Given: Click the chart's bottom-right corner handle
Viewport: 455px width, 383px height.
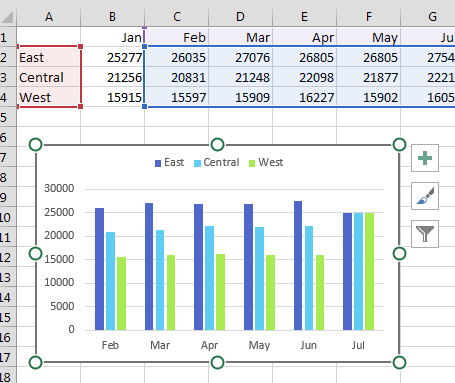Looking at the screenshot, I should (x=399, y=362).
